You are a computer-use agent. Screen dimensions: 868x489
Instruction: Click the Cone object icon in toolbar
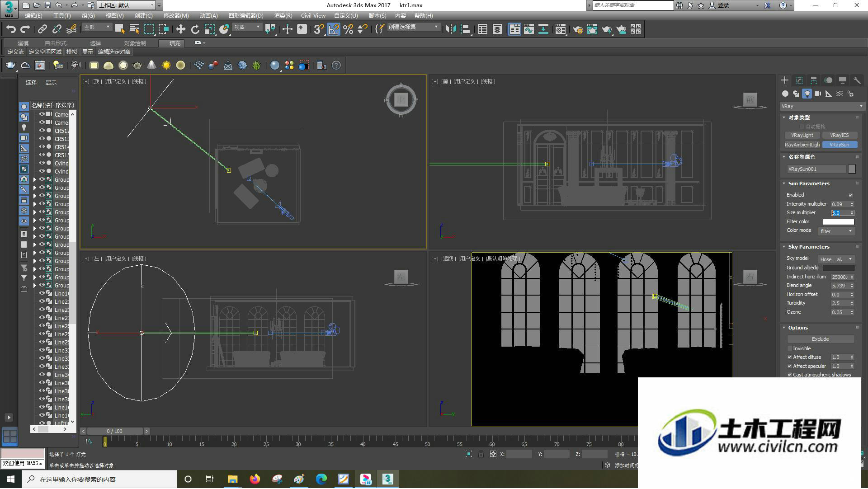tap(152, 66)
